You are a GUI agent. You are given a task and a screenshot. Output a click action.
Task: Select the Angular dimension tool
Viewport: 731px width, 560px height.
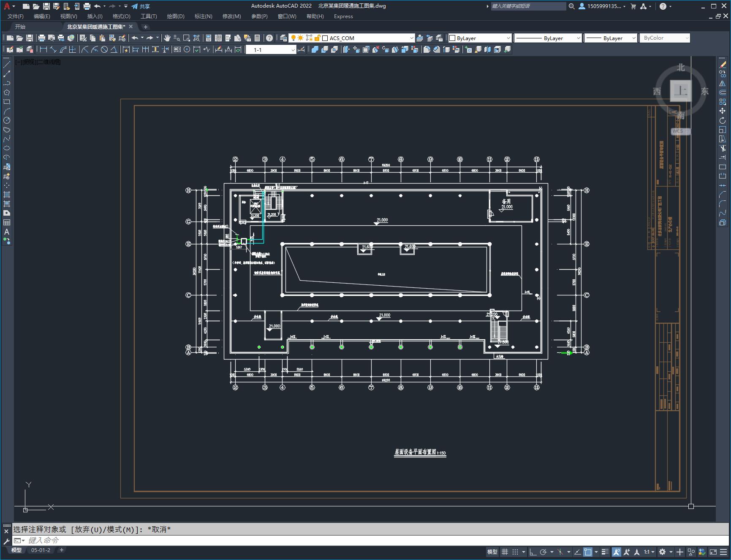114,49
